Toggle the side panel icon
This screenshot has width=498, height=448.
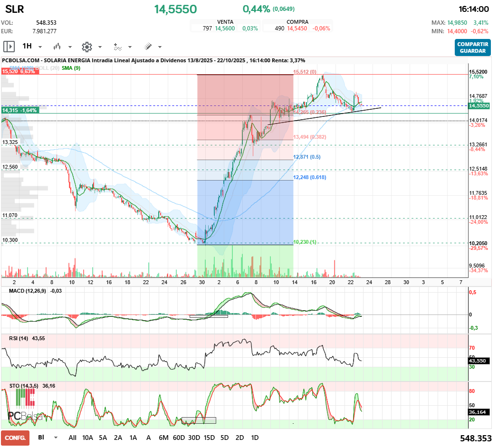(x=9, y=47)
